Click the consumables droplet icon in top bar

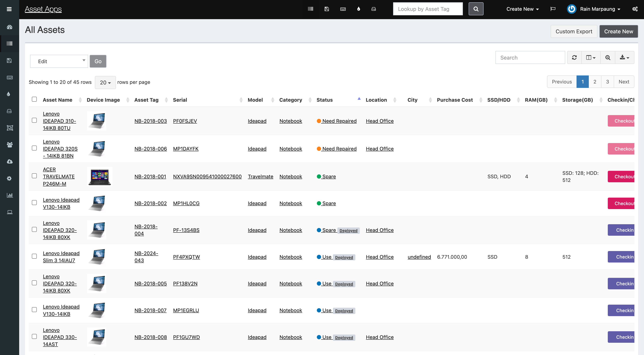click(358, 9)
